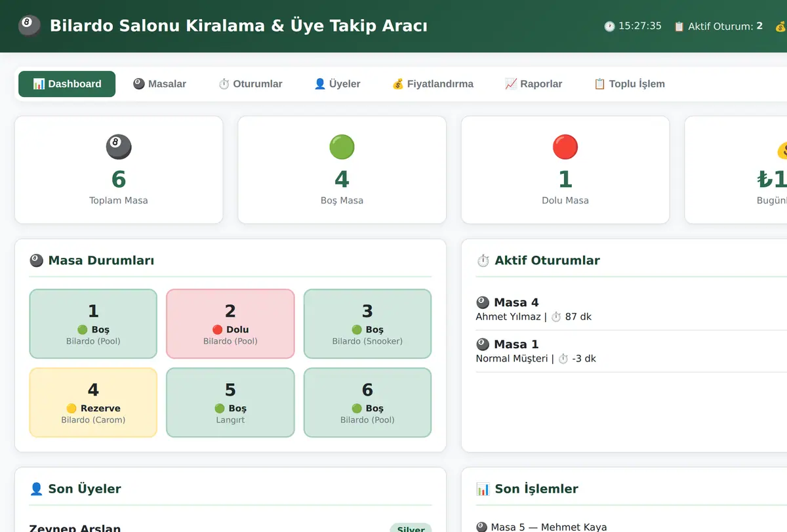787x532 pixels.
Task: Click the stopwatch icon beside 87 dk
Action: 555,317
